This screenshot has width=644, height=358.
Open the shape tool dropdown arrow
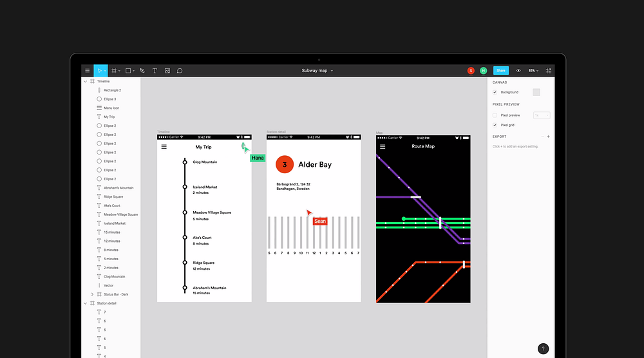pyautogui.click(x=133, y=71)
